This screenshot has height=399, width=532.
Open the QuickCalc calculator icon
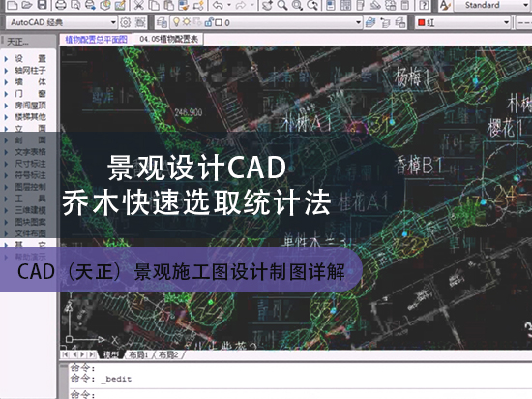pos(404,5)
